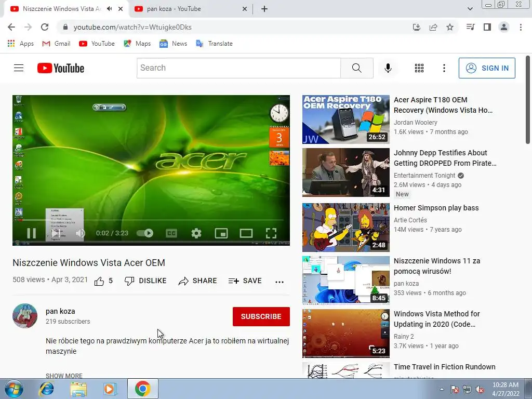Enter fullscreen mode
This screenshot has width=532, height=399.
(271, 233)
